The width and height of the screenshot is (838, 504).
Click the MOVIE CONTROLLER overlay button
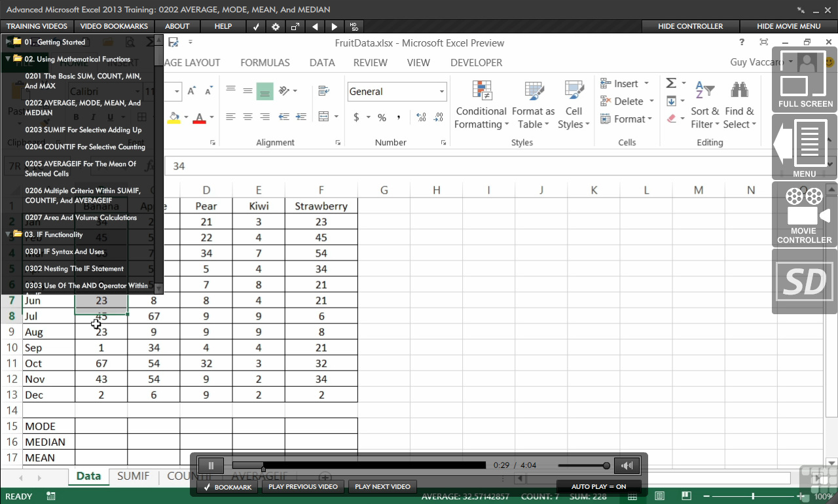click(805, 215)
